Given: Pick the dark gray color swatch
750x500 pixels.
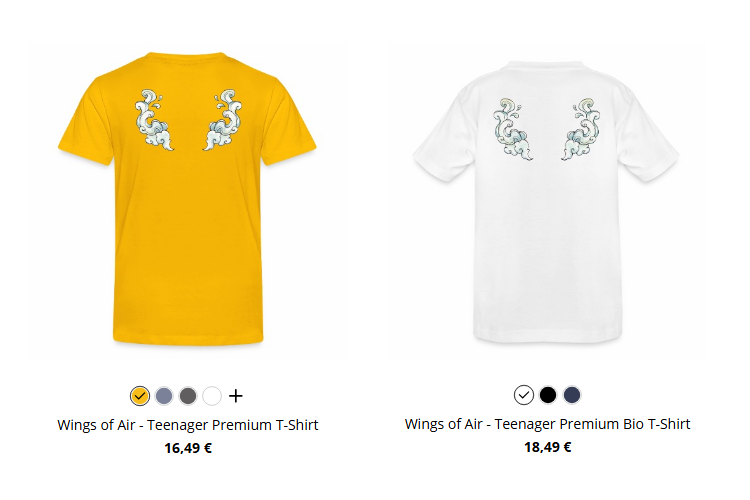Looking at the screenshot, I should point(188,396).
